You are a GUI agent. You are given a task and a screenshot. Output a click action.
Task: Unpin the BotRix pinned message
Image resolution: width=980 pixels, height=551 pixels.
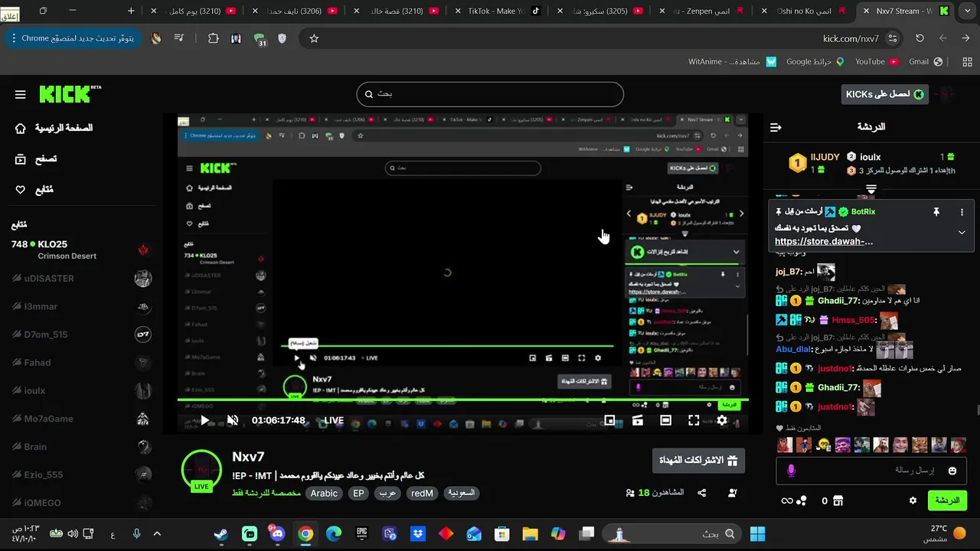tap(936, 212)
